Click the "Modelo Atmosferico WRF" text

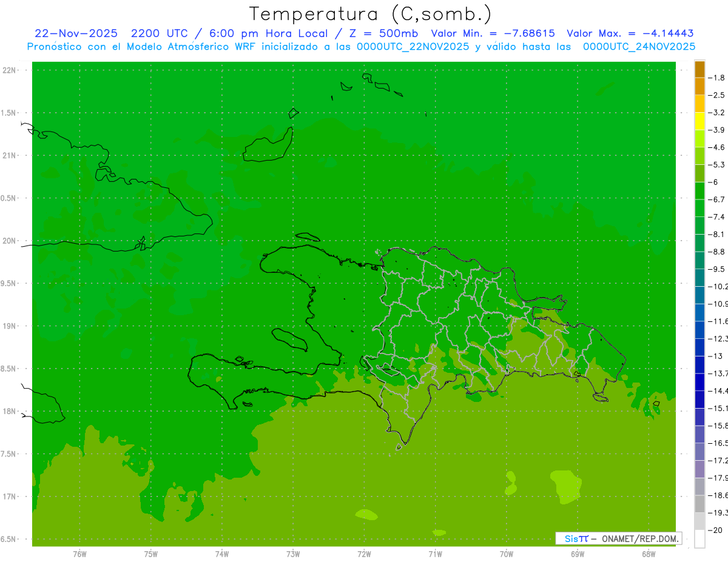click(192, 47)
